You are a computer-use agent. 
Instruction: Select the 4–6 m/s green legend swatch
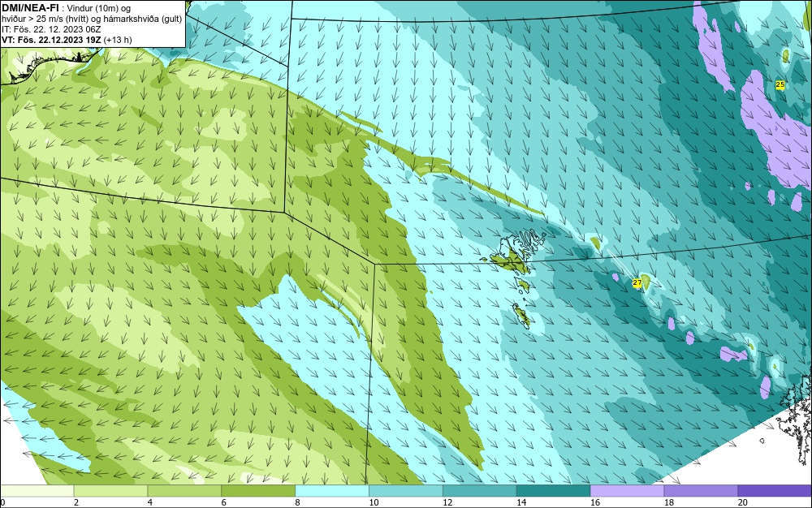point(184,491)
